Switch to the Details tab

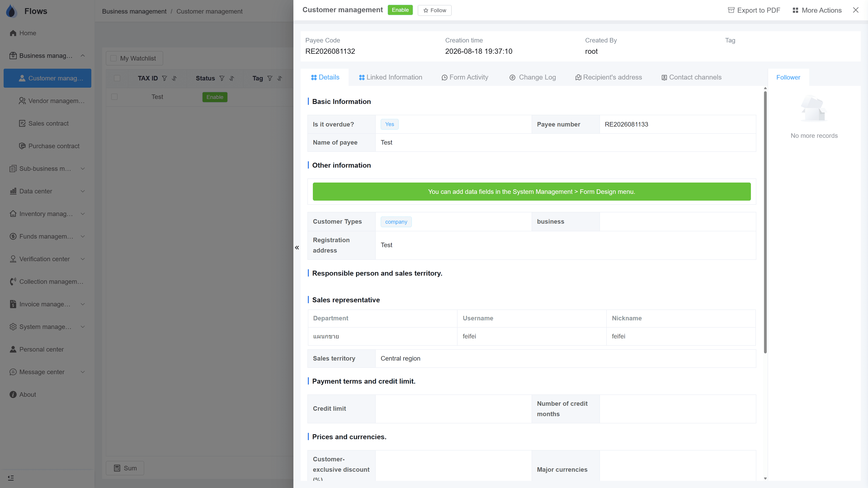[x=325, y=77]
